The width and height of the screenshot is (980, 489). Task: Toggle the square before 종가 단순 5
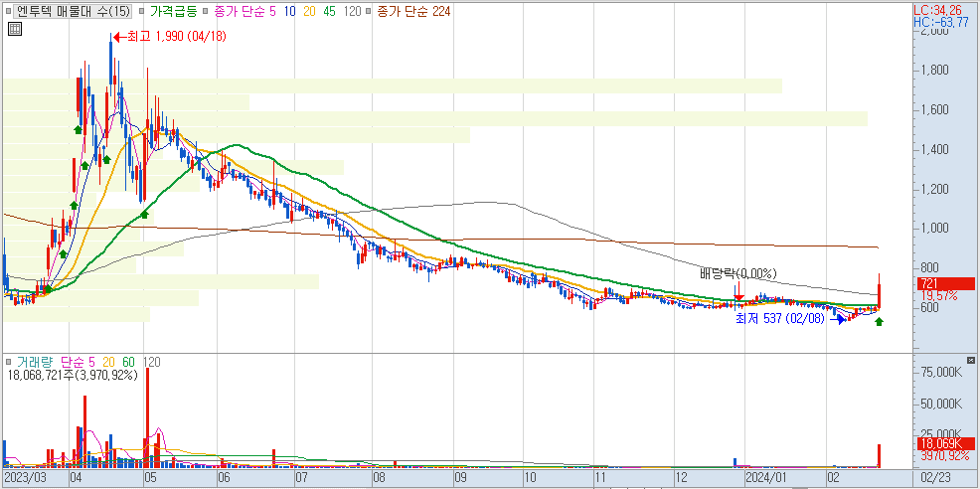coord(207,11)
